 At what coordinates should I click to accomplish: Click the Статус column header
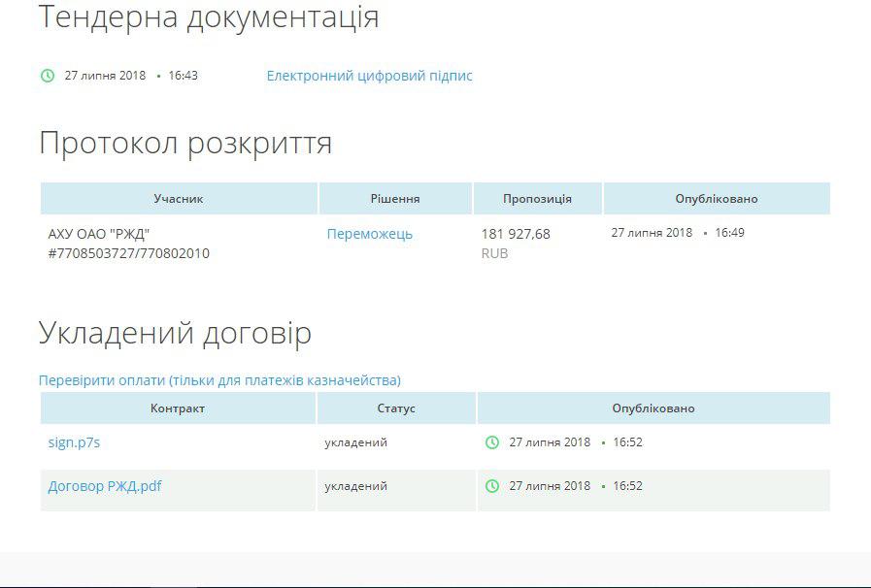(396, 408)
